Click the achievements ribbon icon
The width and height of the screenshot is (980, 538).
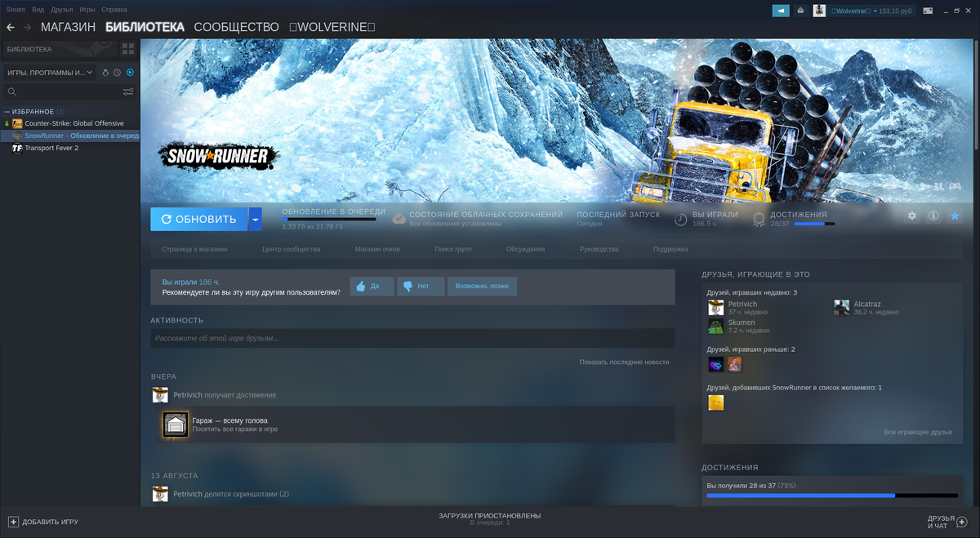[759, 219]
